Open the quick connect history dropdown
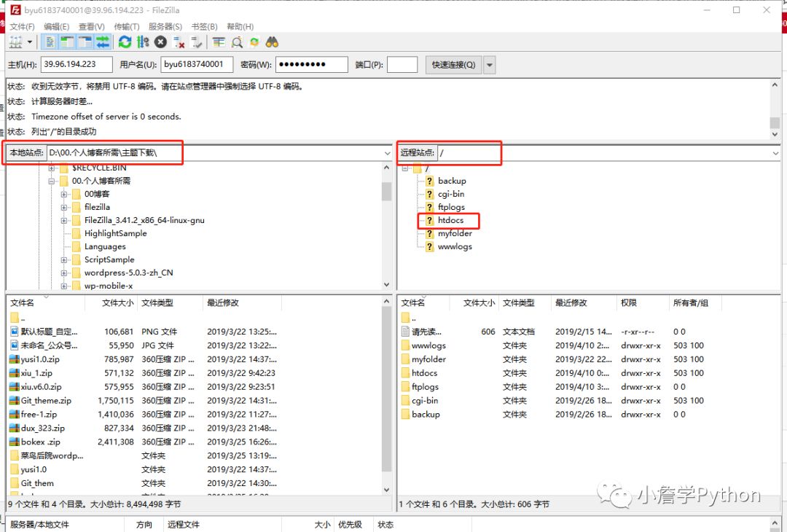This screenshot has width=787, height=532. pyautogui.click(x=490, y=65)
